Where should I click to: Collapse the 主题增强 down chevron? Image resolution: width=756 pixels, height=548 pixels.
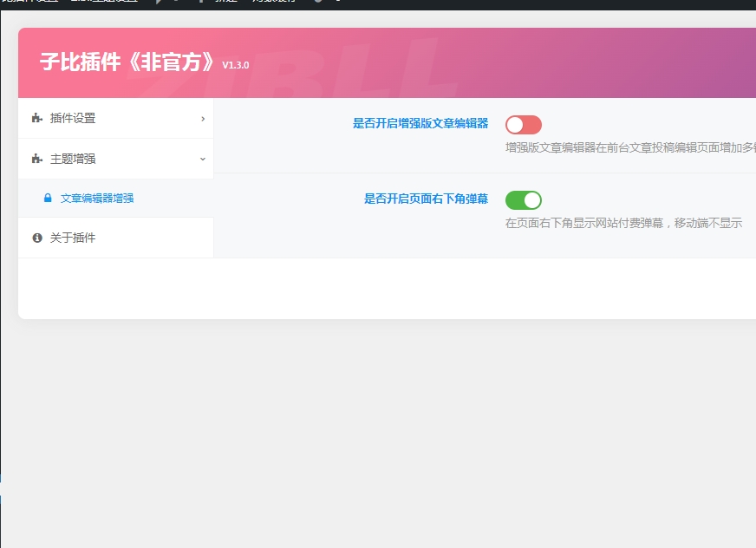click(x=203, y=159)
